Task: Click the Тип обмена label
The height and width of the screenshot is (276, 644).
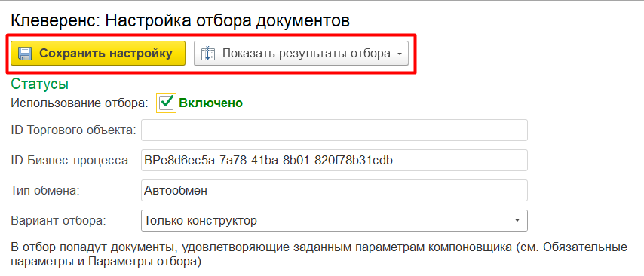Action: [x=45, y=191]
